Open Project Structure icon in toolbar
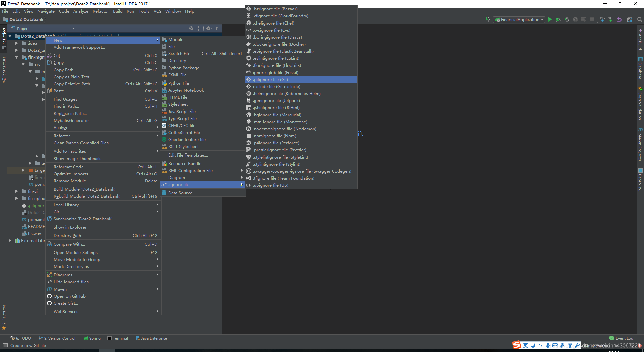Screen dimensions: 644x352 pos(630,20)
